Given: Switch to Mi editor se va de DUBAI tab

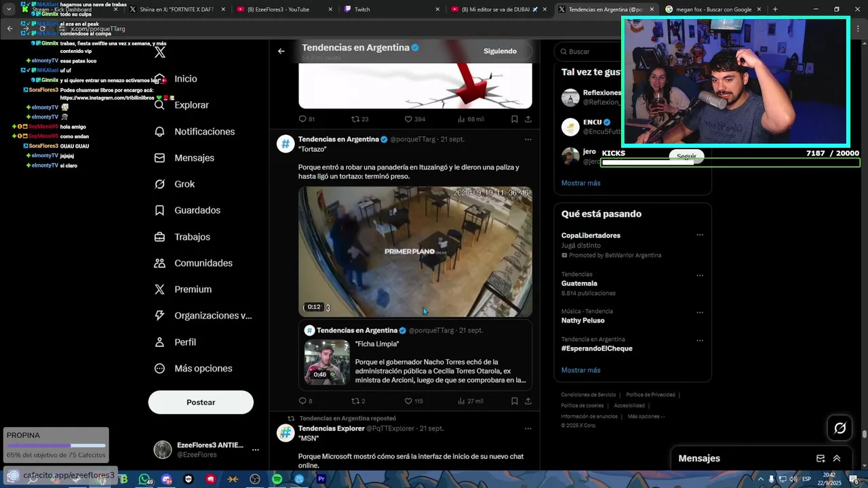Looking at the screenshot, I should tap(498, 9).
